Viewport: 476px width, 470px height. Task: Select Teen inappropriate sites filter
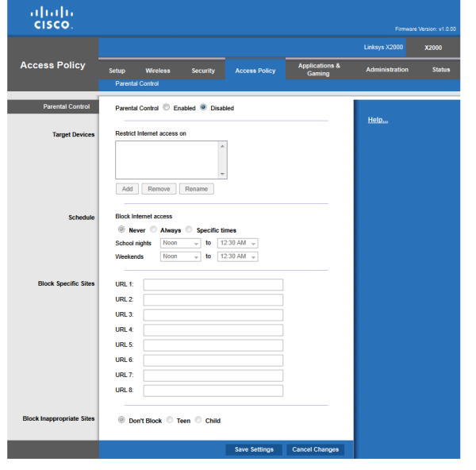click(170, 420)
